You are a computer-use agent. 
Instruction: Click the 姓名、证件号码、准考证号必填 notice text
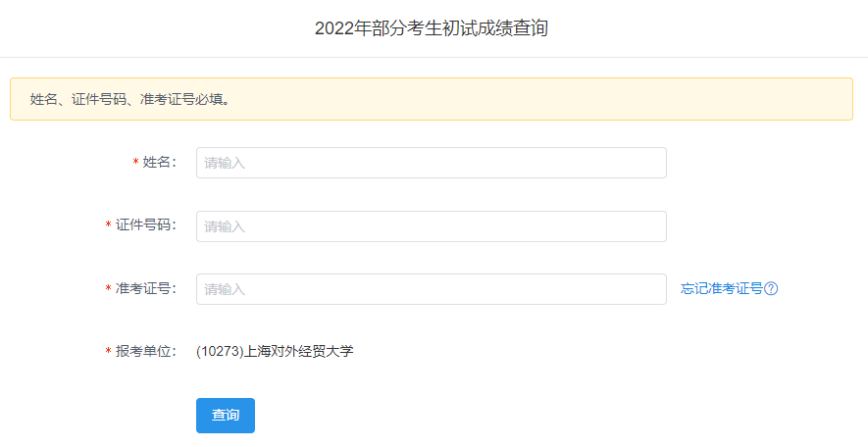(131, 100)
